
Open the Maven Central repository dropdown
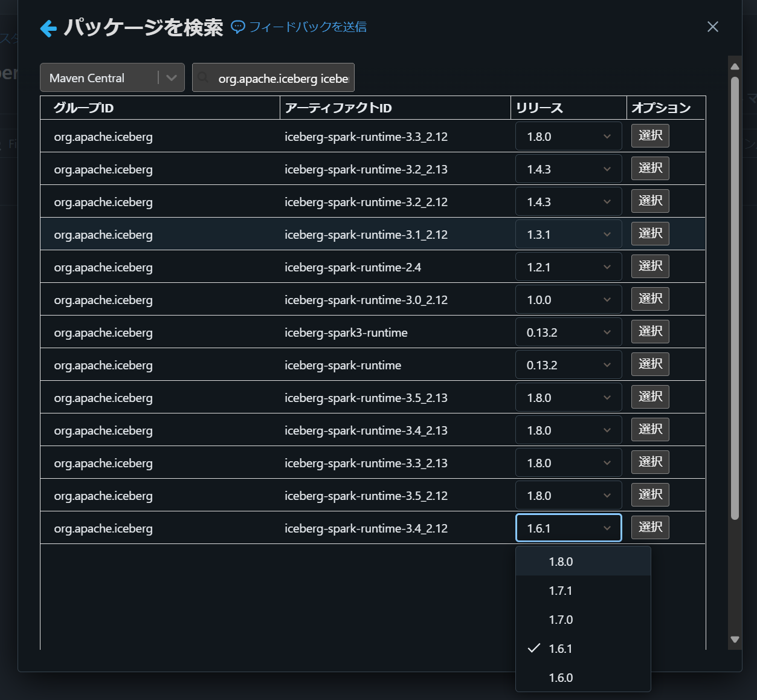112,77
